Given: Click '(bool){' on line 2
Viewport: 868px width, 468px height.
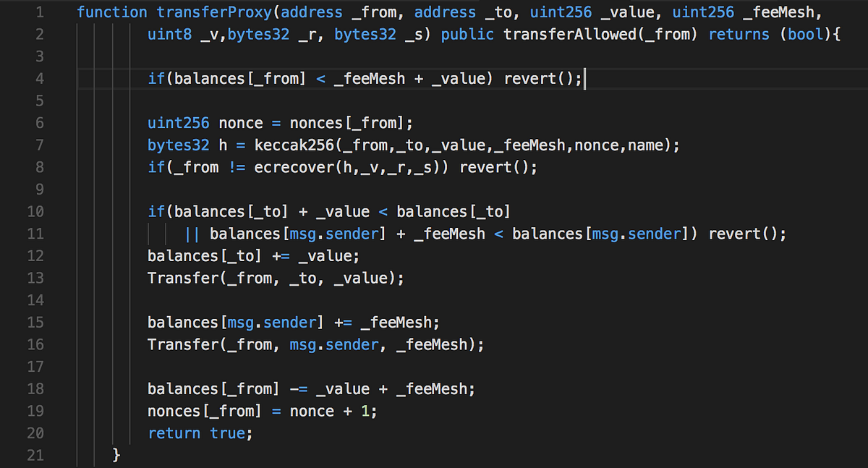Looking at the screenshot, I should click(810, 35).
